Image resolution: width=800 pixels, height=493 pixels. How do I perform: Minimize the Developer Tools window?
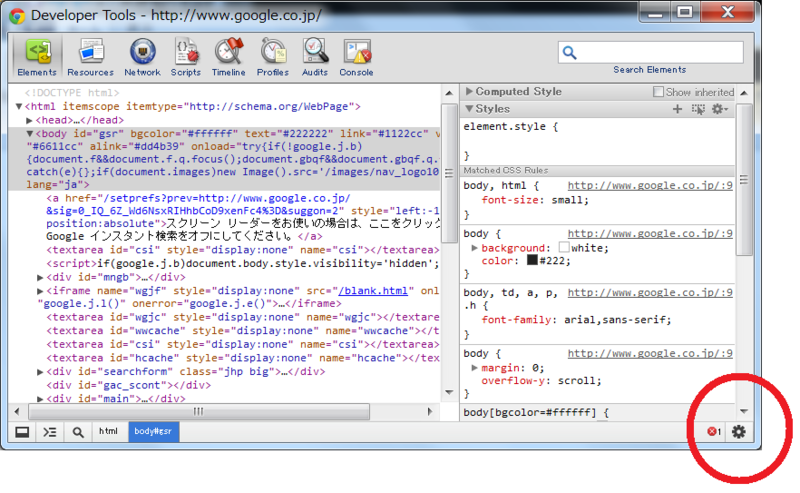click(x=655, y=12)
